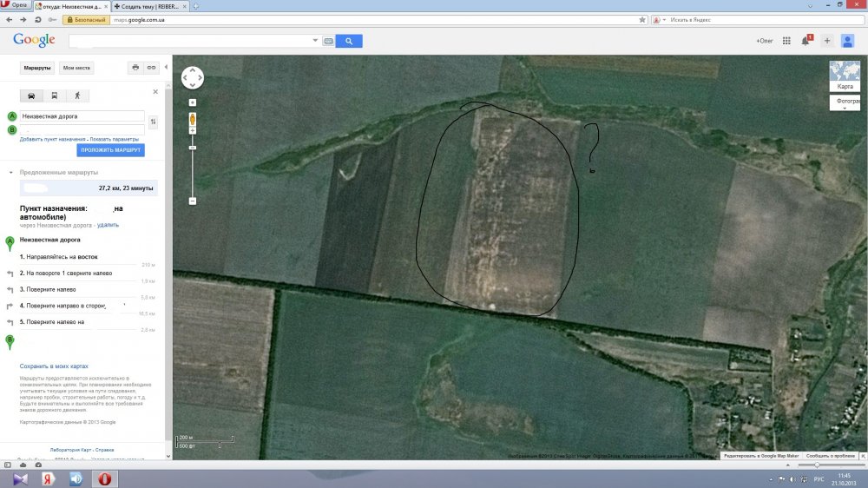Screen dimensions: 868x488
Task: Select the public transit travel mode
Action: [x=54, y=96]
